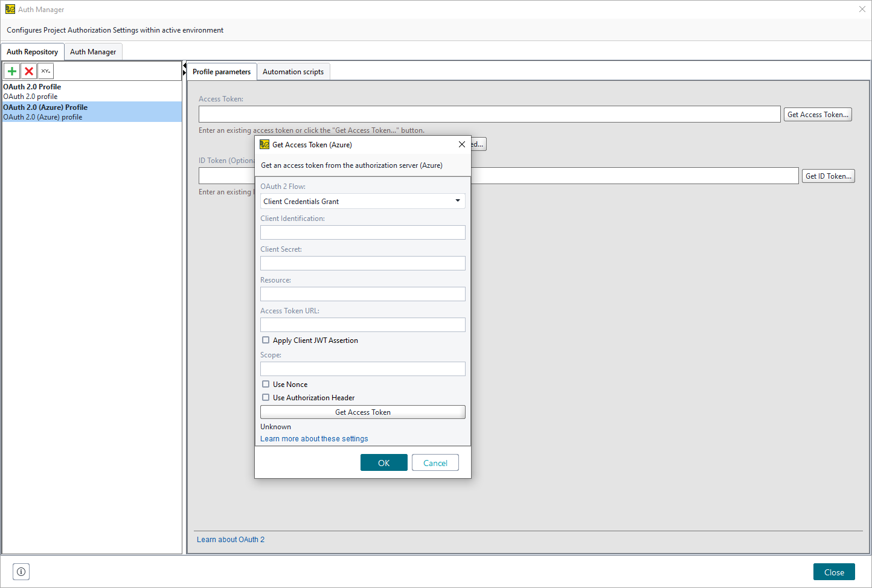
Task: Enable Use Authorization Header
Action: click(x=266, y=397)
